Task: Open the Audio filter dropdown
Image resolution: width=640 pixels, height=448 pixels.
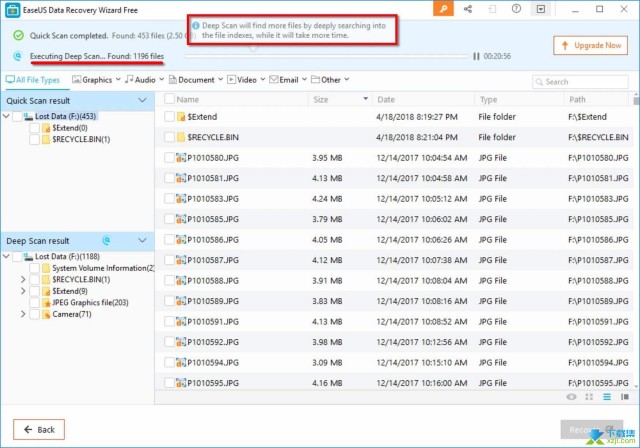Action: click(x=145, y=80)
